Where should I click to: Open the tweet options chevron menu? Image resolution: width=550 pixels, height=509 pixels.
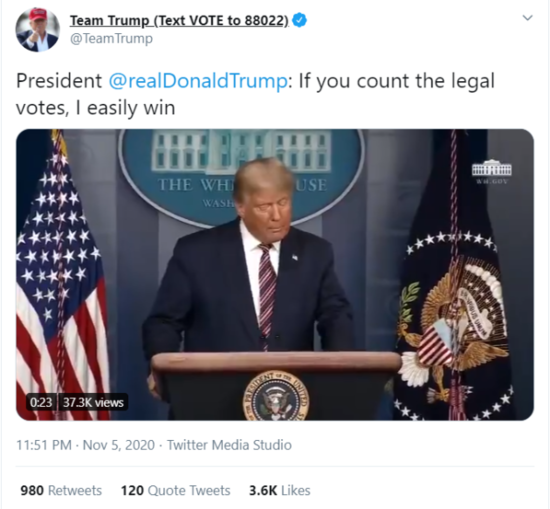tap(528, 18)
